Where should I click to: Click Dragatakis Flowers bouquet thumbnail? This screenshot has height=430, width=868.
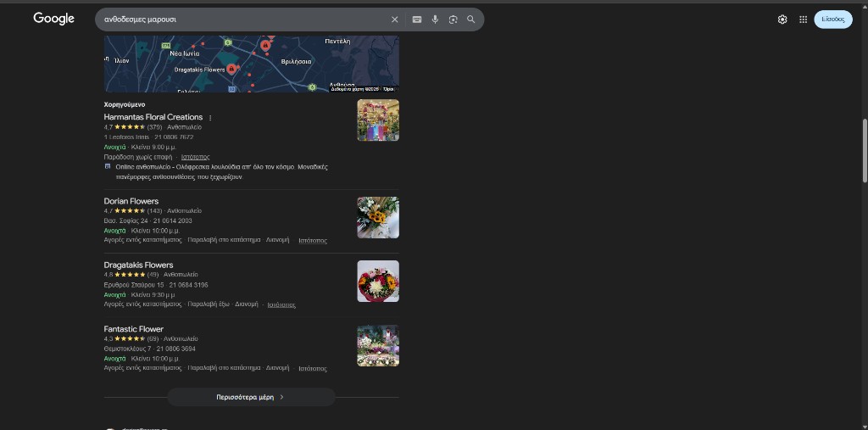tap(378, 282)
